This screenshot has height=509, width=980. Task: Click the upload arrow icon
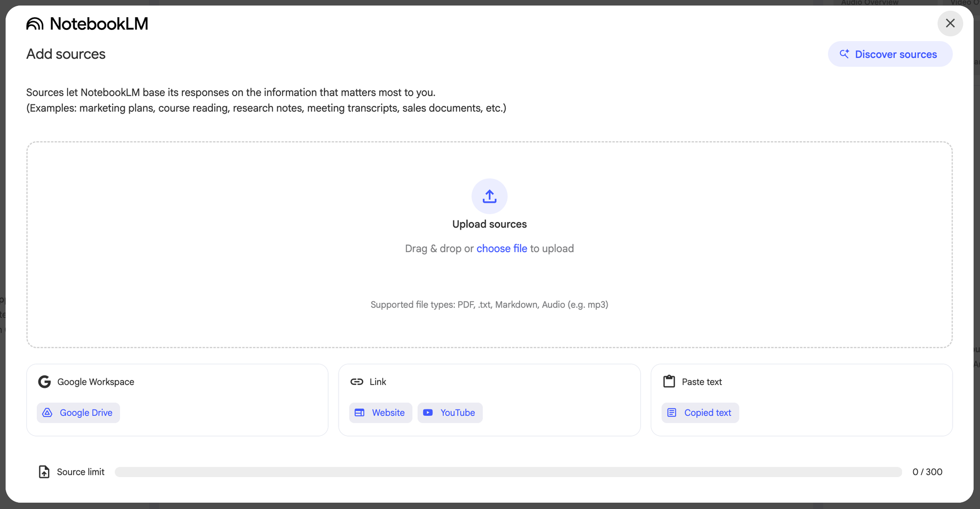[x=490, y=196]
